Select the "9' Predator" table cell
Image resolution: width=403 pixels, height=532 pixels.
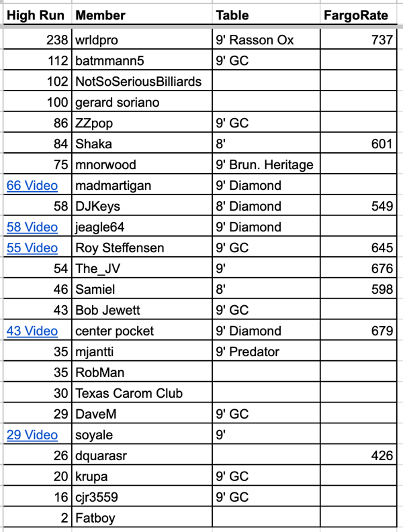(x=248, y=352)
